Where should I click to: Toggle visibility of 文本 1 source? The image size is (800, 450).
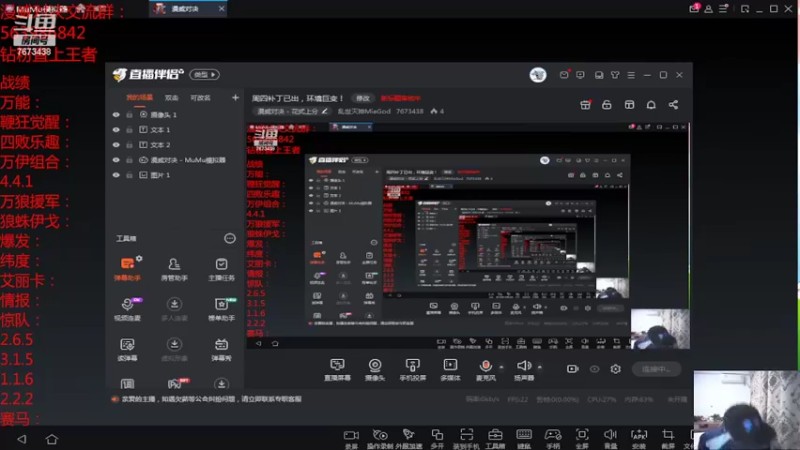[x=116, y=130]
